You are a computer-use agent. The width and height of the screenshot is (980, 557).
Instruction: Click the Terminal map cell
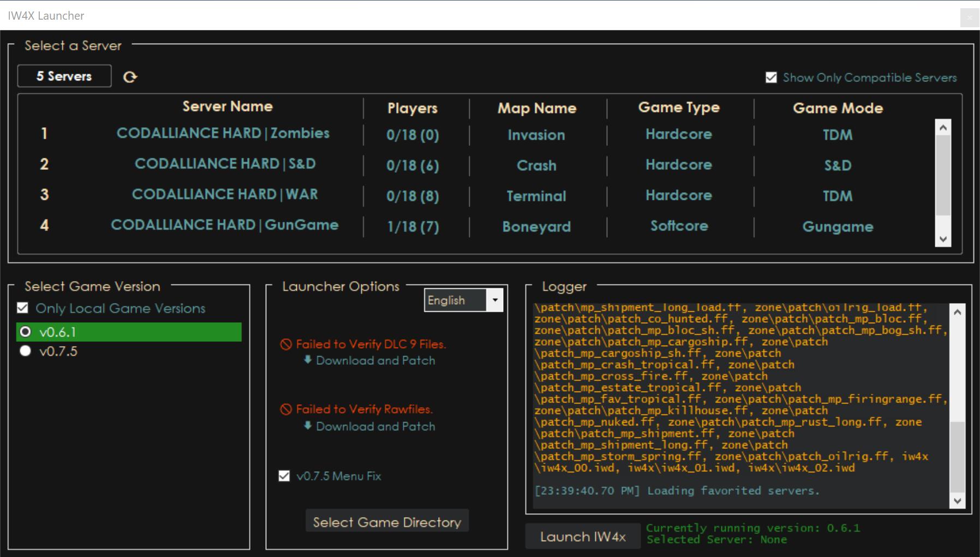pos(536,196)
